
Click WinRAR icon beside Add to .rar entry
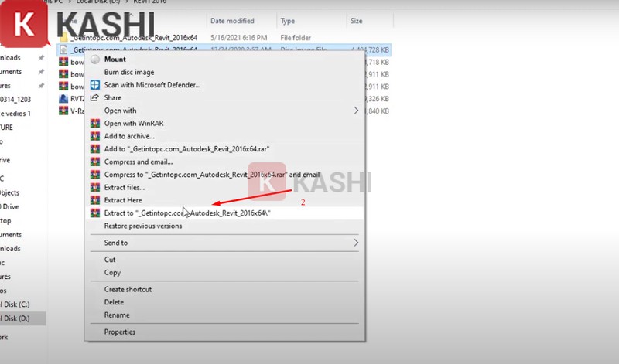pyautogui.click(x=94, y=149)
